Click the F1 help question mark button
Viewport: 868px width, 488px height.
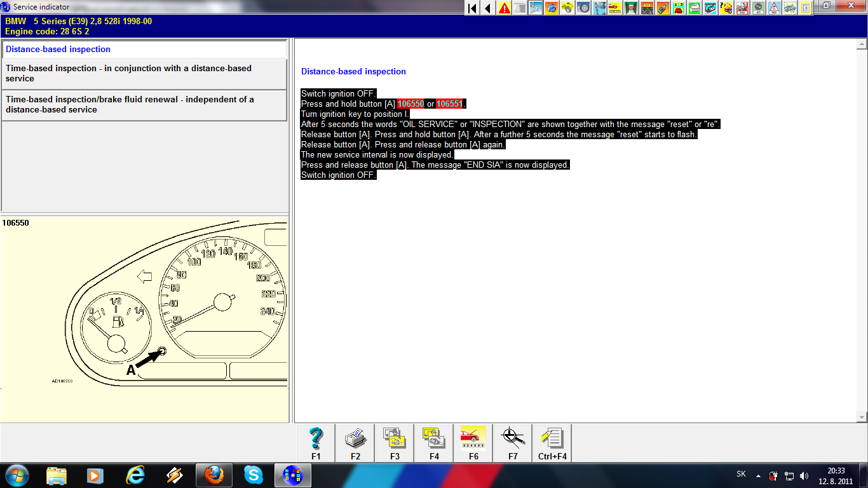[x=316, y=442]
